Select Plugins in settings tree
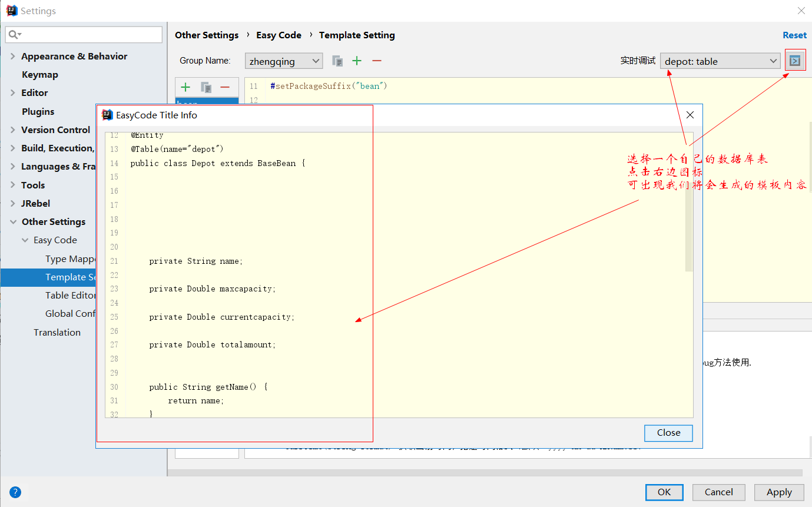This screenshot has width=812, height=507. (38, 112)
